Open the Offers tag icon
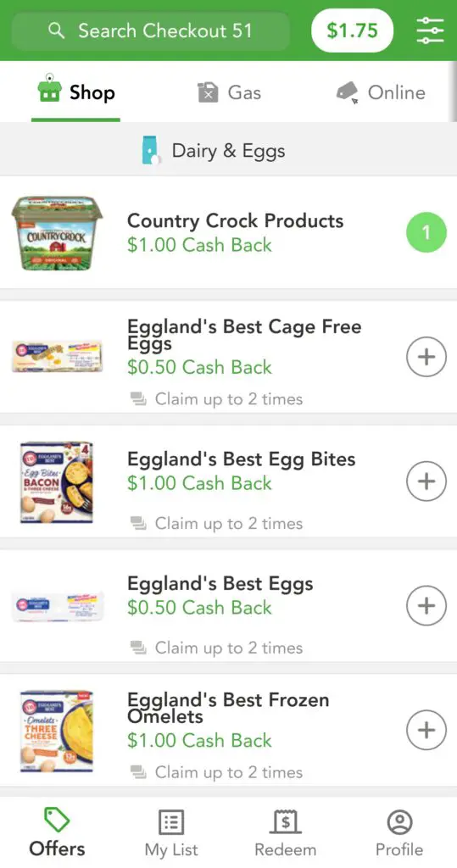The height and width of the screenshot is (868, 457). (x=57, y=820)
